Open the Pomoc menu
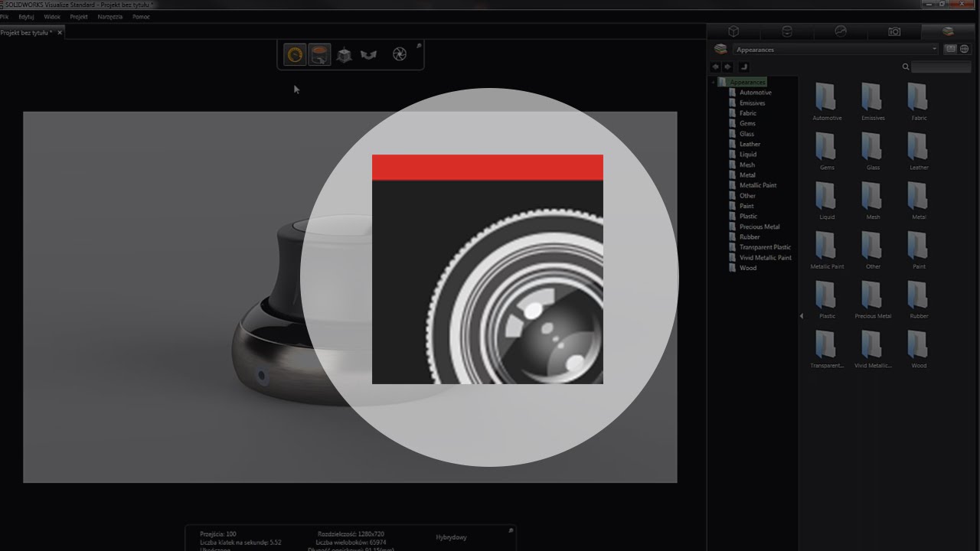 point(141,16)
